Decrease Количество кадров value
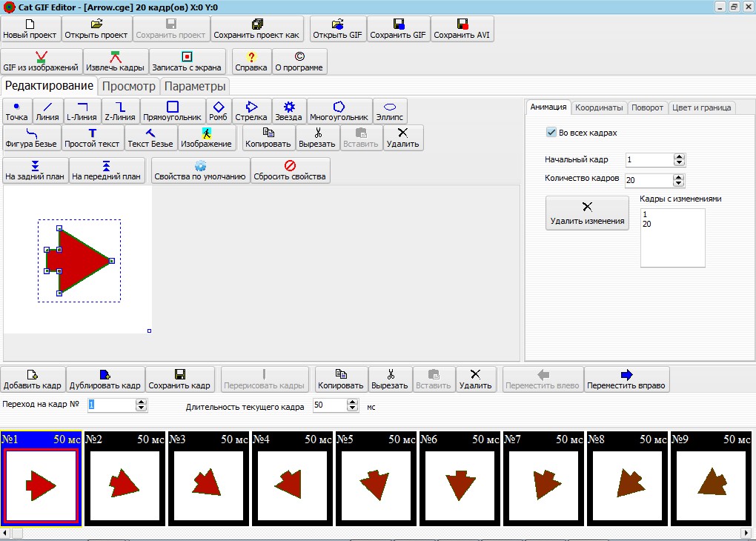The width and height of the screenshot is (756, 541). click(679, 183)
